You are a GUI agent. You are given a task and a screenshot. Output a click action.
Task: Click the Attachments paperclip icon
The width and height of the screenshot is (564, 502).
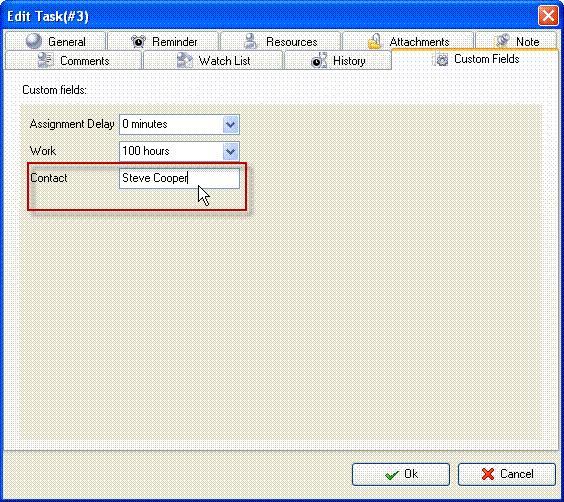(374, 41)
